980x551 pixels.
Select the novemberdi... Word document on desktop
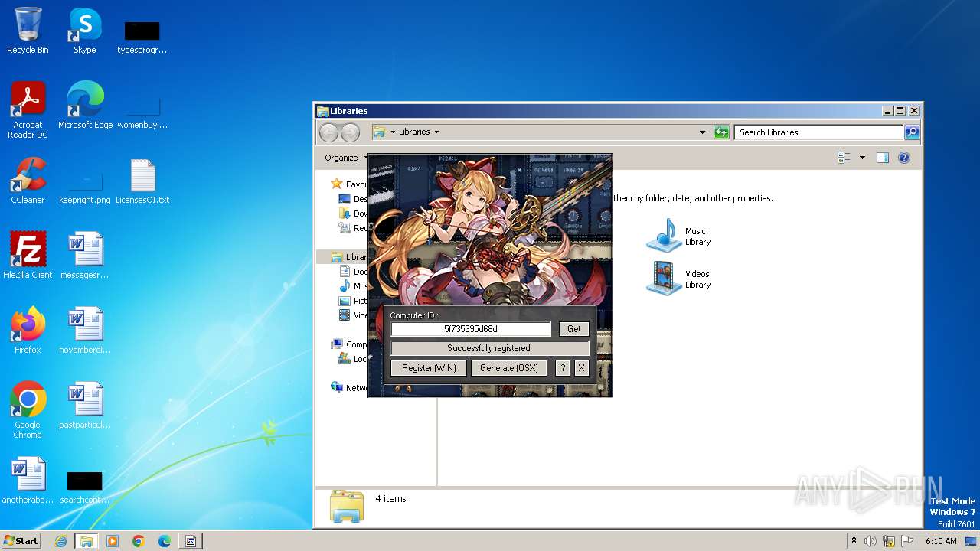coord(84,331)
